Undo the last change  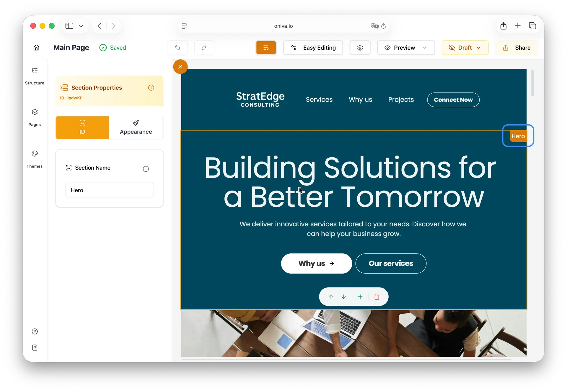tap(177, 48)
